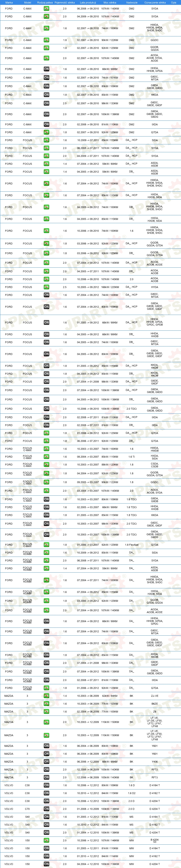Click the Y406 engine code

154,761
